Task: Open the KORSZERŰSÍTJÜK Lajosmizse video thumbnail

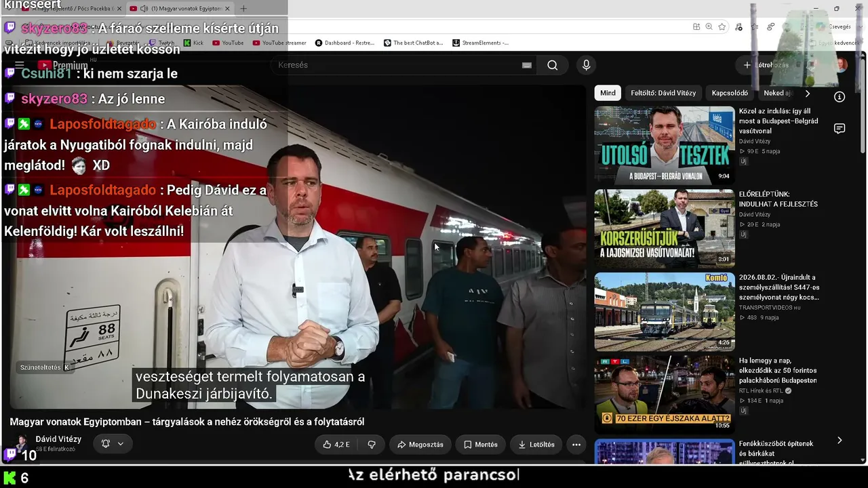Action: point(665,228)
